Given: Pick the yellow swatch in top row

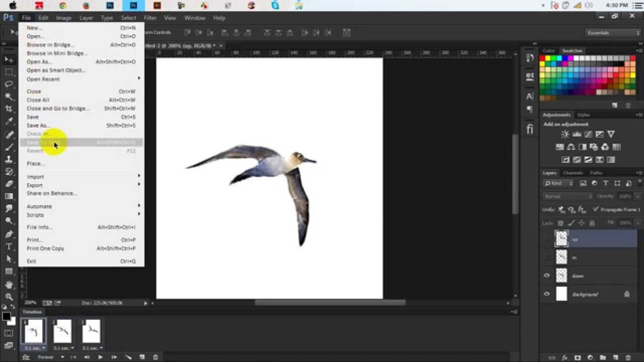Looking at the screenshot, I should (x=548, y=58).
